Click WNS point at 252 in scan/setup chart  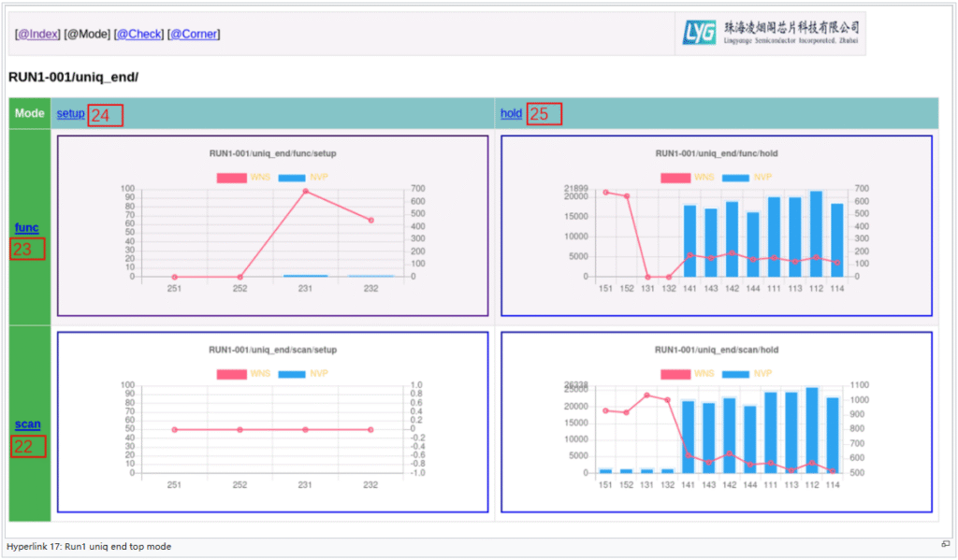(239, 429)
